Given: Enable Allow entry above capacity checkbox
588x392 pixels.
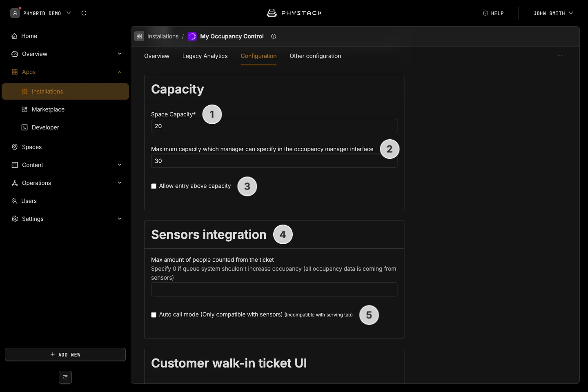Looking at the screenshot, I should coord(154,186).
